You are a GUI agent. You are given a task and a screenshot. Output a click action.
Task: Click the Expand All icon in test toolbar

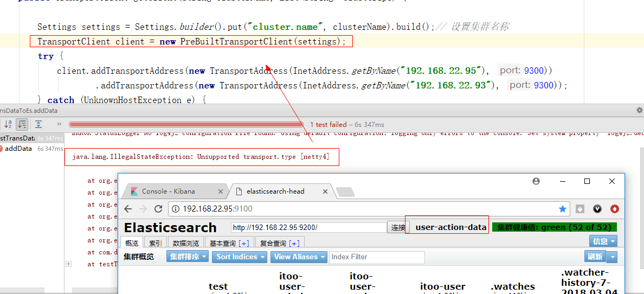[x=38, y=124]
